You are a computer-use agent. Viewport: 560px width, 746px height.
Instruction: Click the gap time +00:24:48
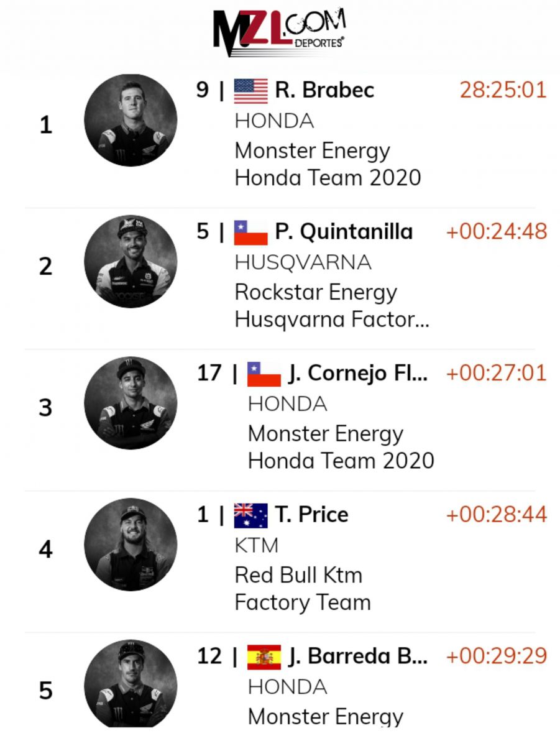click(497, 232)
